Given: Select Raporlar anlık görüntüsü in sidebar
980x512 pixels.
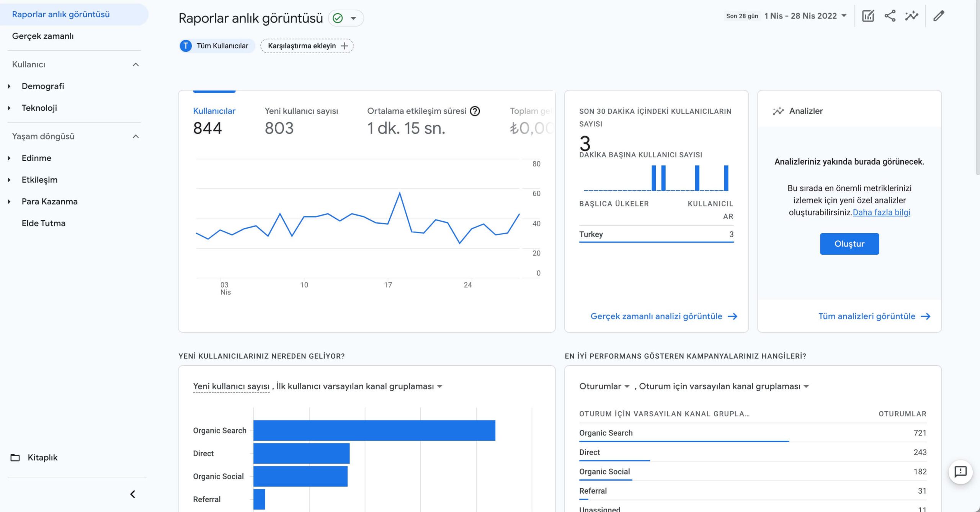Looking at the screenshot, I should pos(74,15).
